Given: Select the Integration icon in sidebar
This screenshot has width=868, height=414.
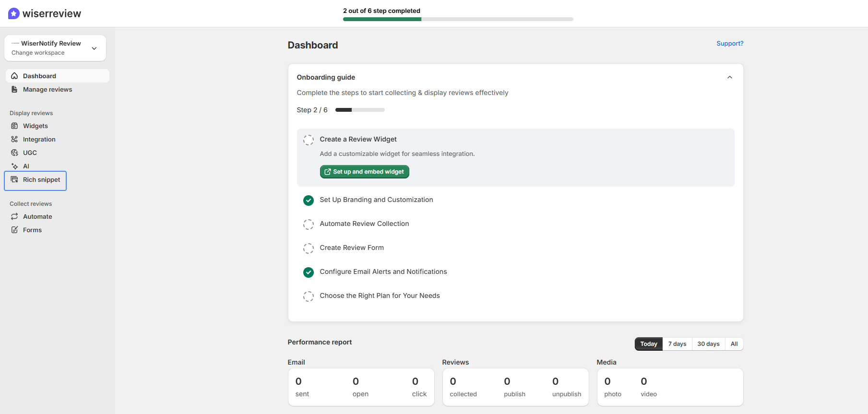Looking at the screenshot, I should coord(14,139).
